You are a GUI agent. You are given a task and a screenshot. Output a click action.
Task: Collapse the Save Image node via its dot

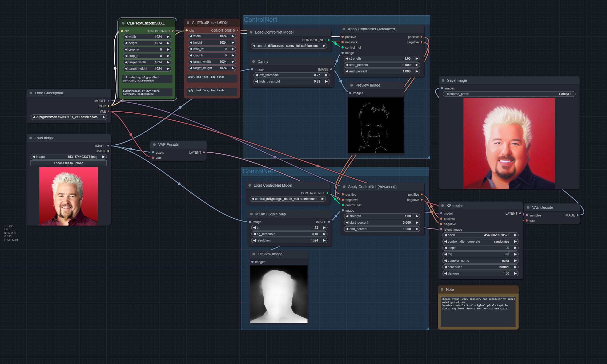click(x=443, y=80)
